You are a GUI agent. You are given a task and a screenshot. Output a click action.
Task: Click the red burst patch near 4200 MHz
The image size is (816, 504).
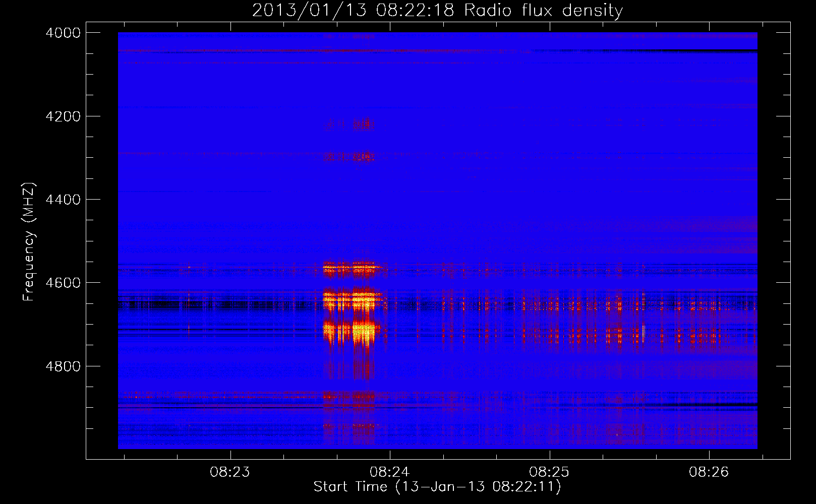tap(349, 123)
